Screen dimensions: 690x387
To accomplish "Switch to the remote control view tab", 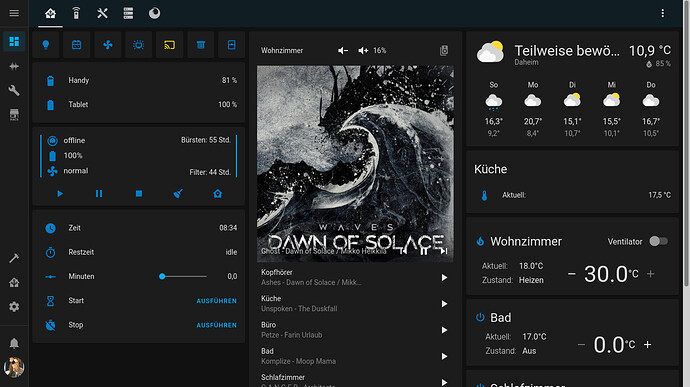I will 76,14.
